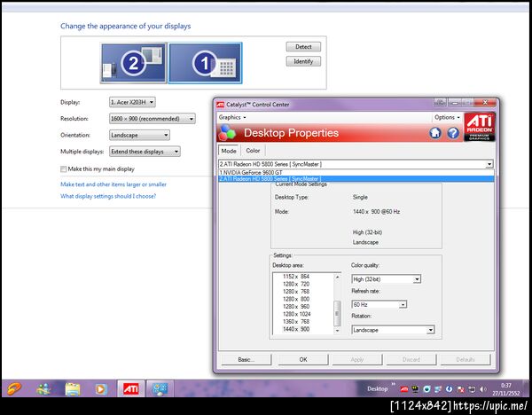Toggle Make this my main display checkbox
This screenshot has height=415, width=532.
[64, 169]
